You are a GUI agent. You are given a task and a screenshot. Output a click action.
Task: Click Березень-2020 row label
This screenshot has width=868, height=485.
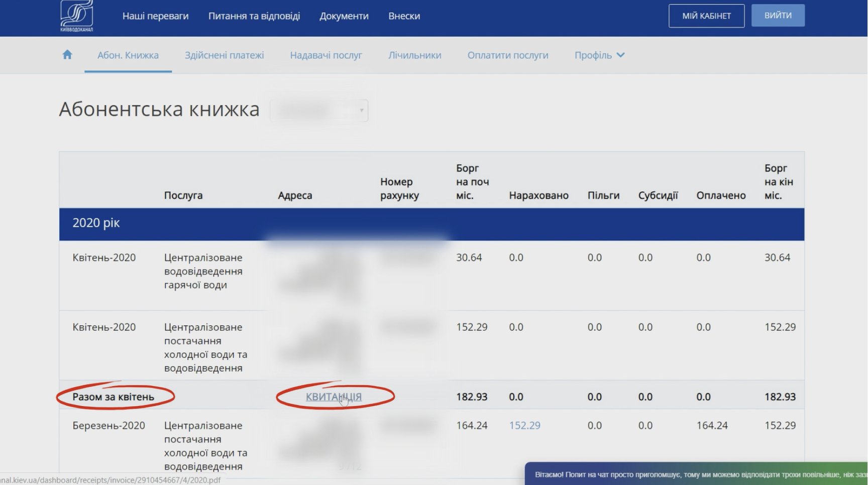(108, 425)
